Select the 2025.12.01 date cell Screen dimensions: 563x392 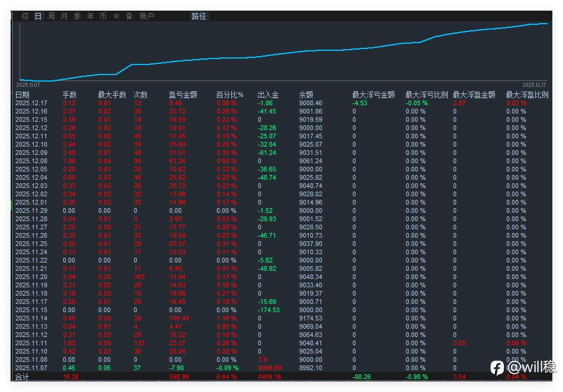point(31,202)
